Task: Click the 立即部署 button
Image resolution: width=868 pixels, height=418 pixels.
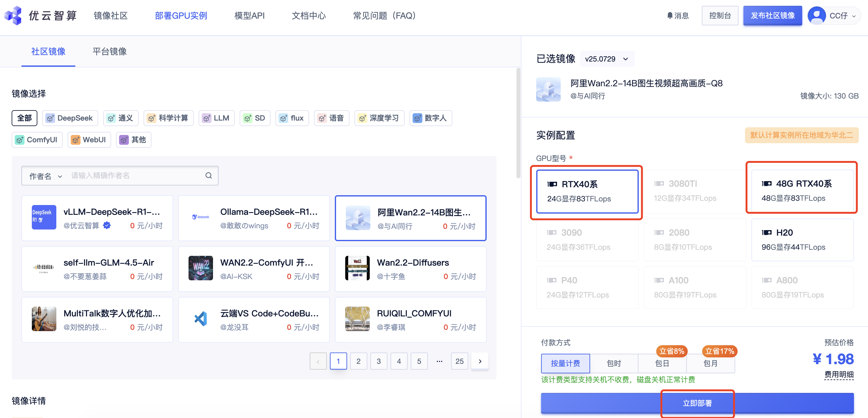Action: click(x=697, y=403)
